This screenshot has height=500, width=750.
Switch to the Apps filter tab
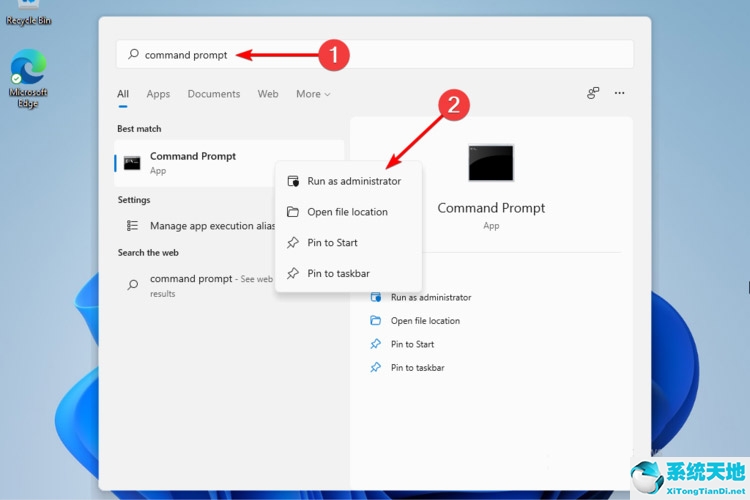[158, 94]
